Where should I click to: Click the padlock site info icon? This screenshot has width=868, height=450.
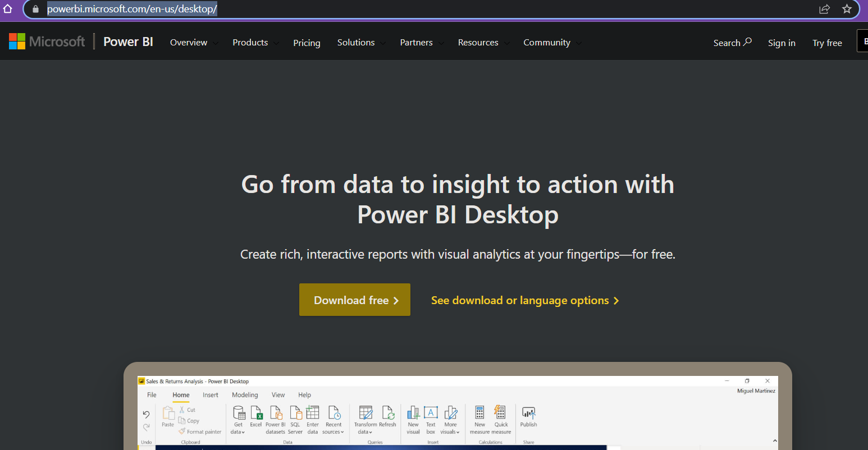pos(36,9)
